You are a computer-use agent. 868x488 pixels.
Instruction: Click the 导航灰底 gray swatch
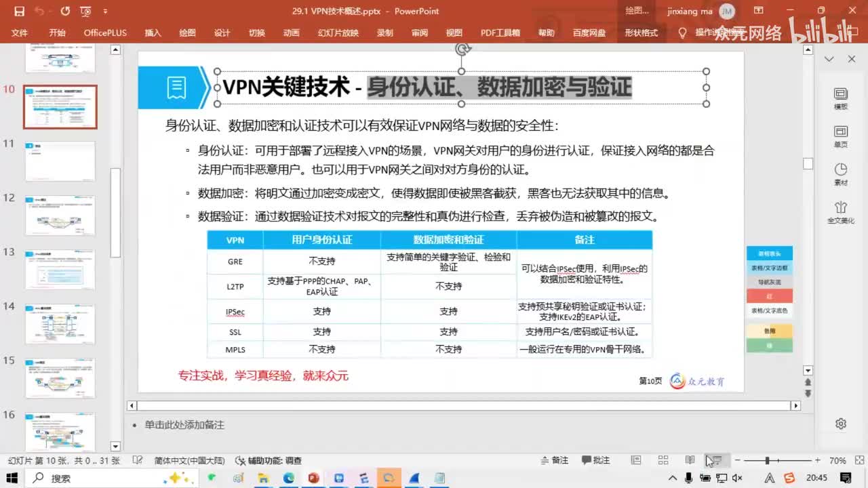[769, 282]
